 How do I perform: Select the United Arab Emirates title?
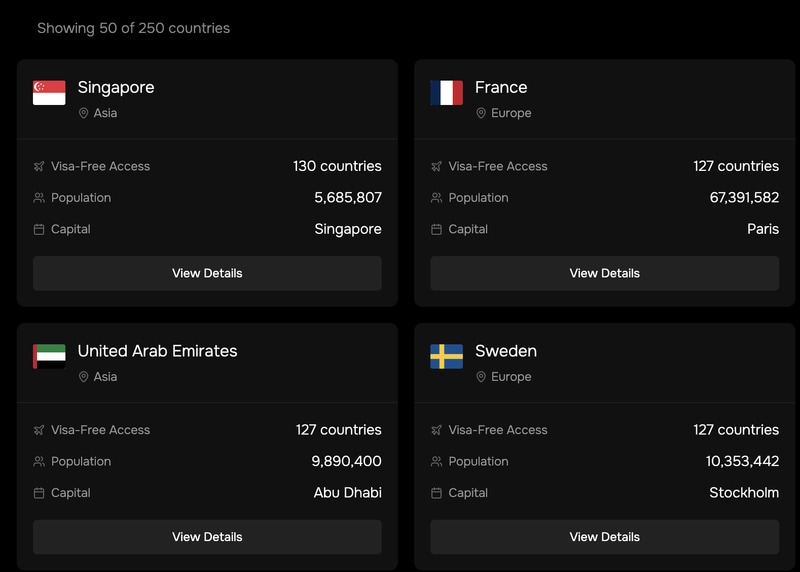tap(157, 351)
